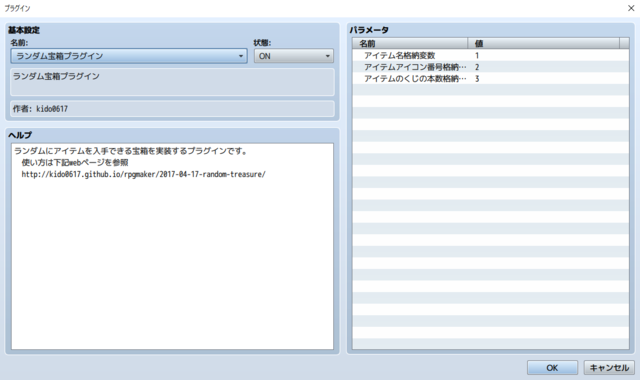Click the 作者: kido0617 field
This screenshot has height=380, width=640.
172,109
